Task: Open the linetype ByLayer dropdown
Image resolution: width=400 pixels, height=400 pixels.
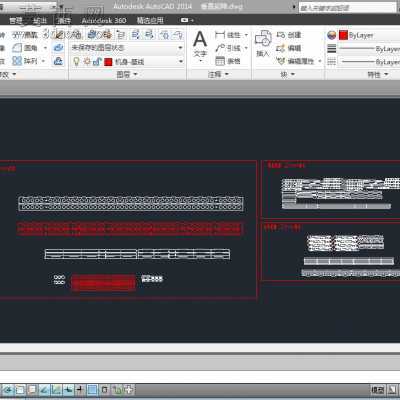Action: 369,62
